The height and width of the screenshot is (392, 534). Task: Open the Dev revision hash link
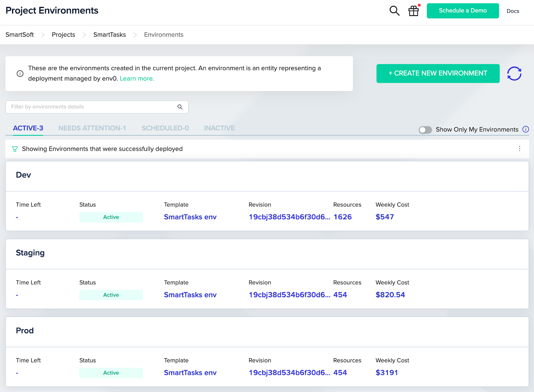click(x=289, y=217)
